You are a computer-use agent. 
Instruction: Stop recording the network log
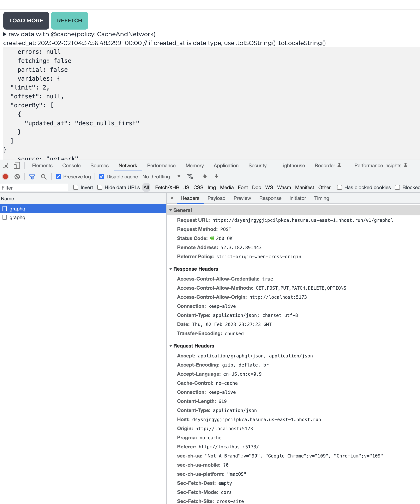[x=5, y=177]
